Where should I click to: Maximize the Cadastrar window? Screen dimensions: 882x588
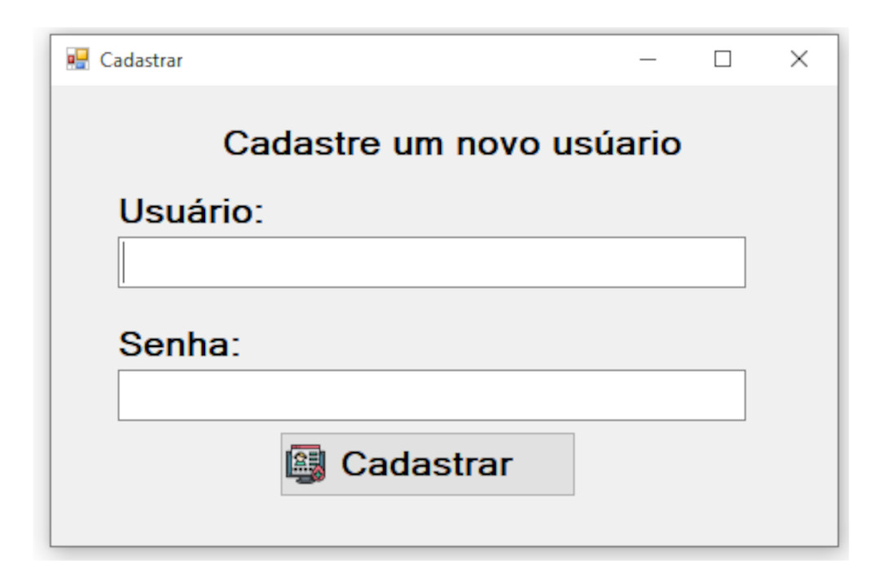[x=723, y=59]
